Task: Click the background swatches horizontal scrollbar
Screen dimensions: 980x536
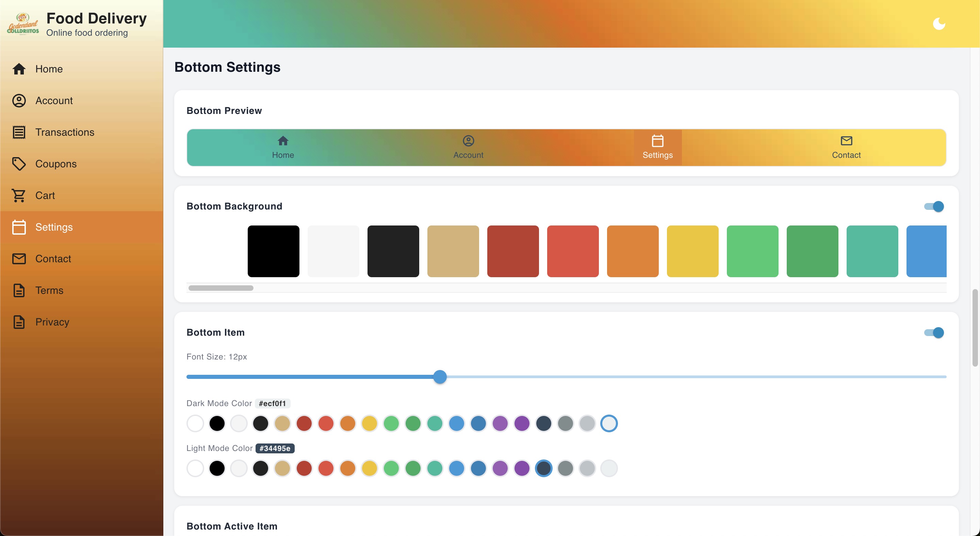Action: (220, 288)
